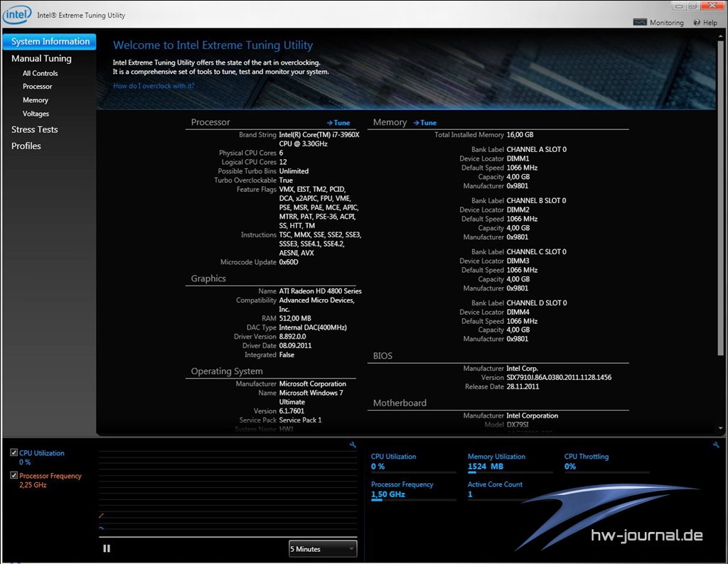Viewport: 728px width, 564px height.
Task: Click the Help question mark icon
Action: (697, 22)
